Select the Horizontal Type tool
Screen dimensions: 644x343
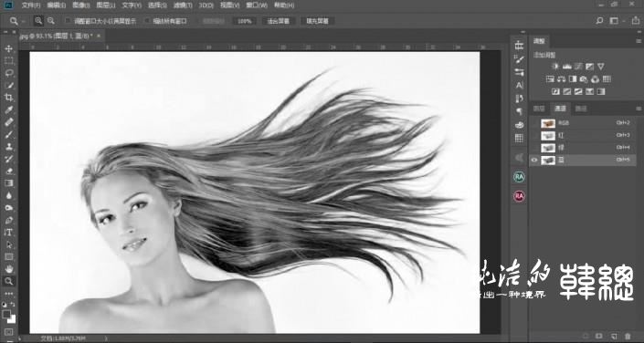8,233
